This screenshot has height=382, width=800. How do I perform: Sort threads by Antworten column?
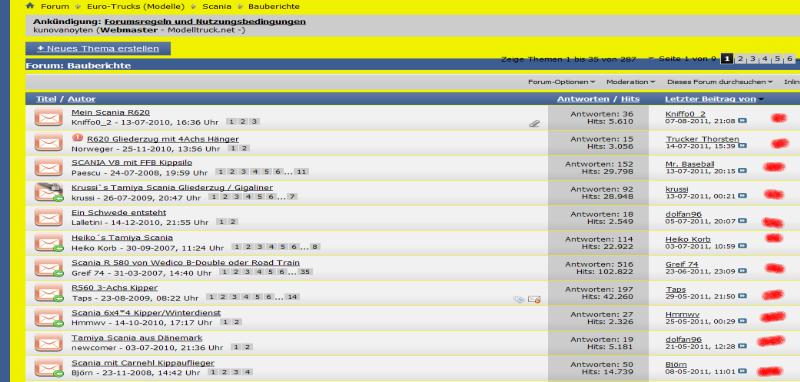[x=583, y=99]
